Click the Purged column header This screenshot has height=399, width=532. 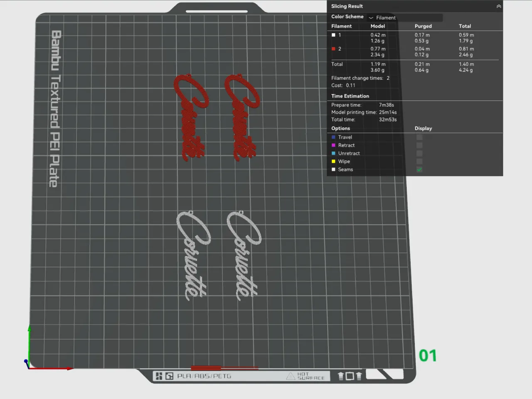(423, 26)
